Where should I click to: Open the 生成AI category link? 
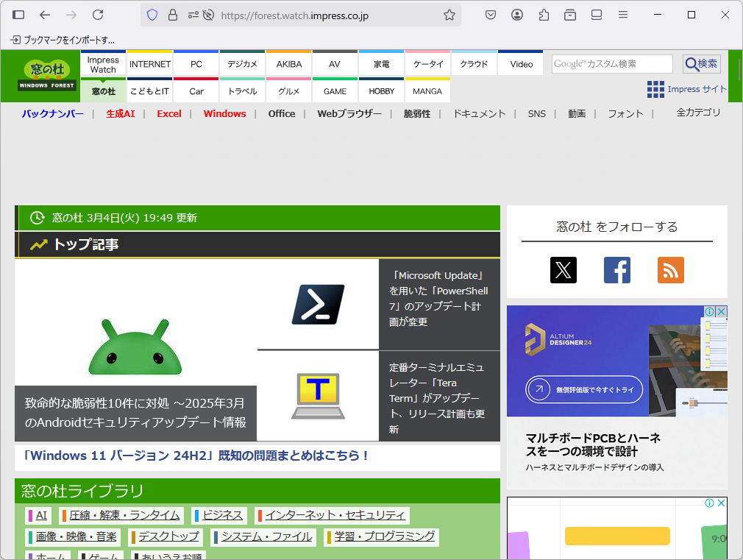tap(120, 113)
